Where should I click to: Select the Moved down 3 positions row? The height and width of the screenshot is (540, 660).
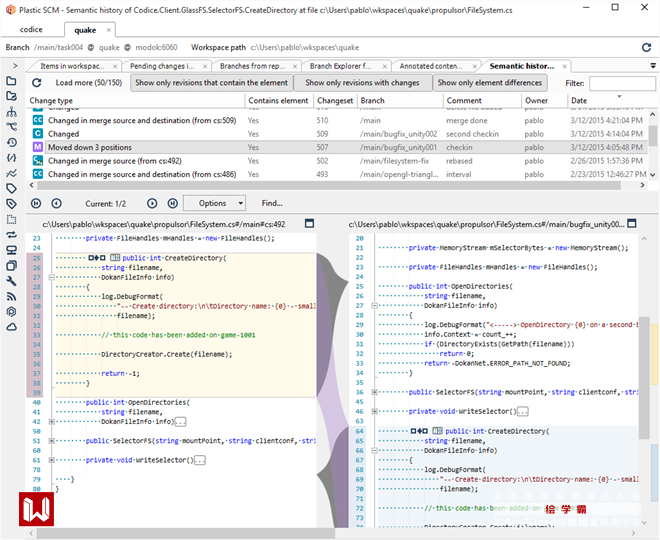[339, 147]
